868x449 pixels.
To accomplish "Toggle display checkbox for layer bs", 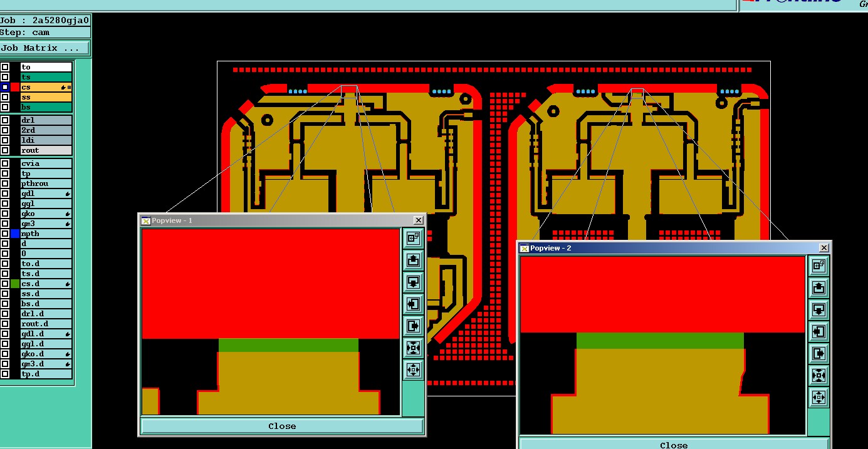I will point(5,107).
